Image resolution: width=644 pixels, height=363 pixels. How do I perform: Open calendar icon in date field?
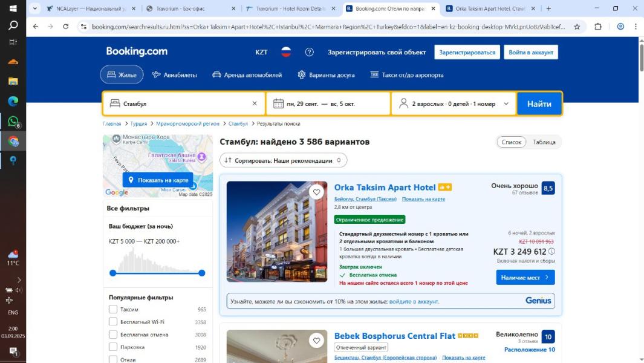(x=279, y=103)
